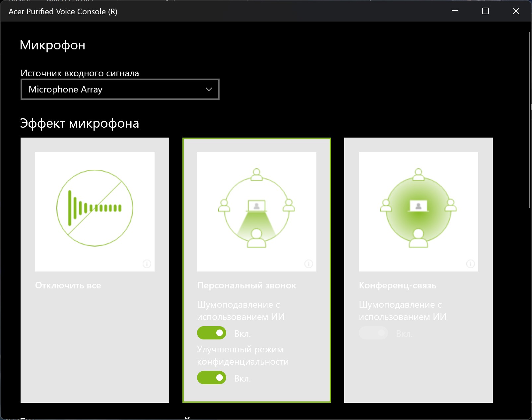Click the Персональный звонок title text
Viewport: 532px width, 420px height.
pyautogui.click(x=246, y=285)
